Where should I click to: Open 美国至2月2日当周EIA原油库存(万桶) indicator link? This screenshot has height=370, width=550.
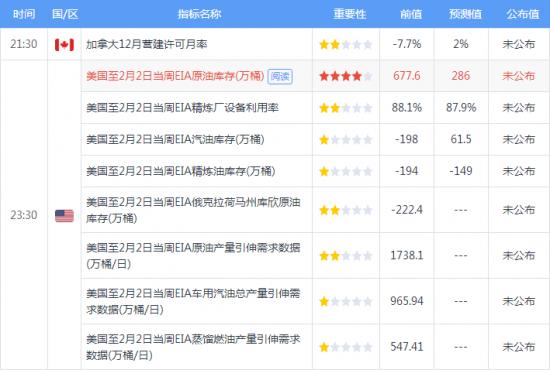pyautogui.click(x=175, y=76)
